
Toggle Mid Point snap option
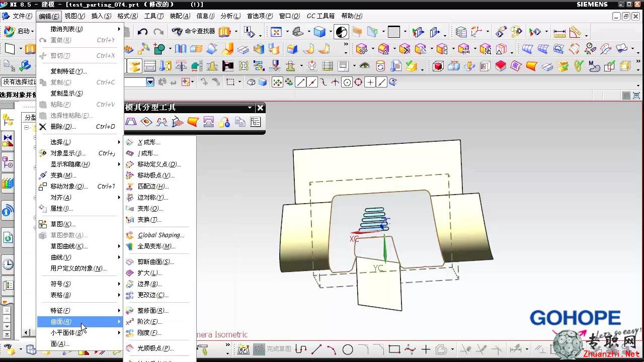coord(312,82)
